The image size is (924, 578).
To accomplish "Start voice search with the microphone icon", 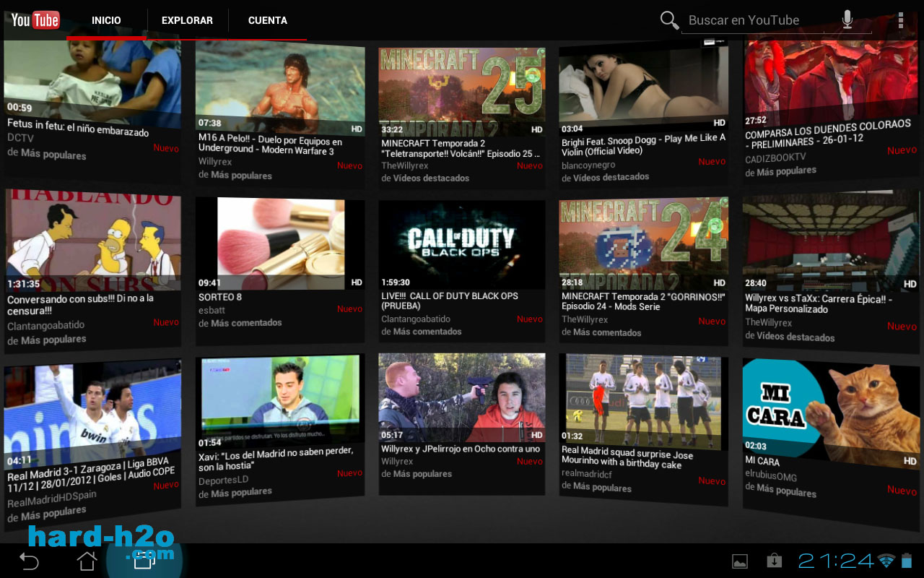I will tap(847, 20).
